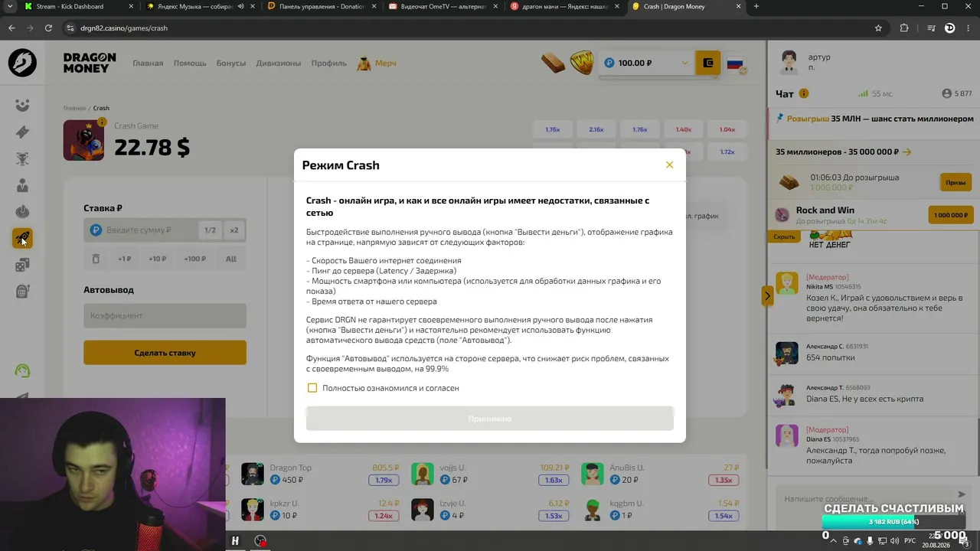Open the Помощь menu item
The width and height of the screenshot is (980, 551).
tap(190, 63)
